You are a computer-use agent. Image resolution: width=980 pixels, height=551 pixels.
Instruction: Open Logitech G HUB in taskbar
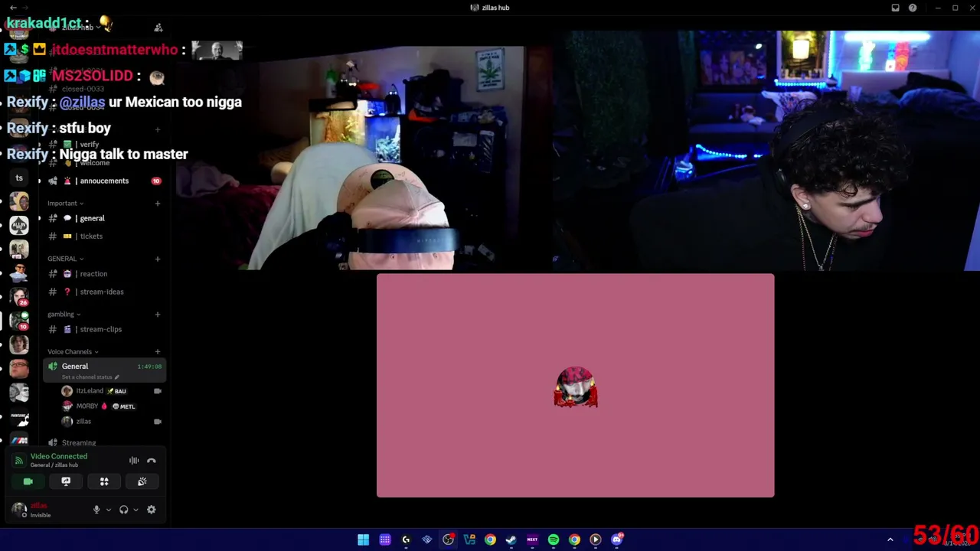tap(406, 540)
